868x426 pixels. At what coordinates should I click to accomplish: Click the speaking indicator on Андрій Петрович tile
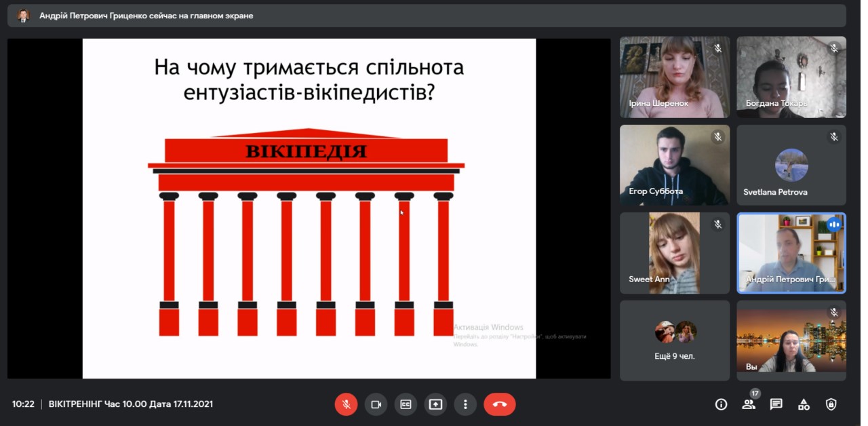tap(834, 225)
